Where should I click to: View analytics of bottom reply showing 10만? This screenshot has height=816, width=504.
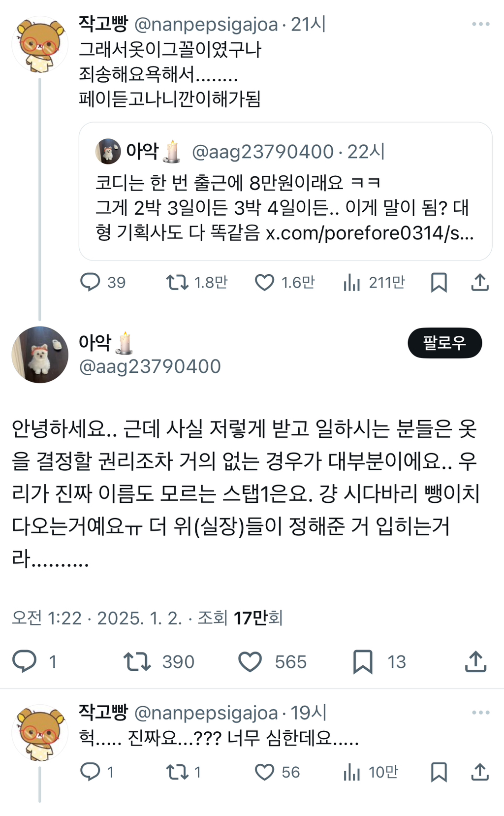(352, 772)
